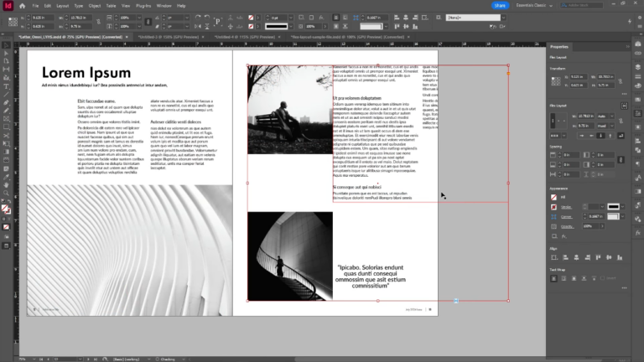The width and height of the screenshot is (644, 362).
Task: Toggle the link spacing values chain icon
Action: [x=621, y=160]
